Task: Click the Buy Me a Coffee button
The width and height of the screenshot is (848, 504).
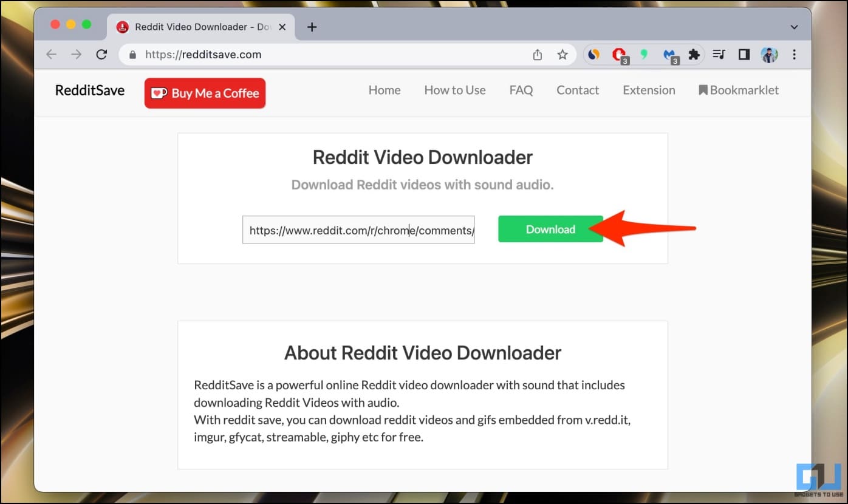Action: (x=205, y=93)
